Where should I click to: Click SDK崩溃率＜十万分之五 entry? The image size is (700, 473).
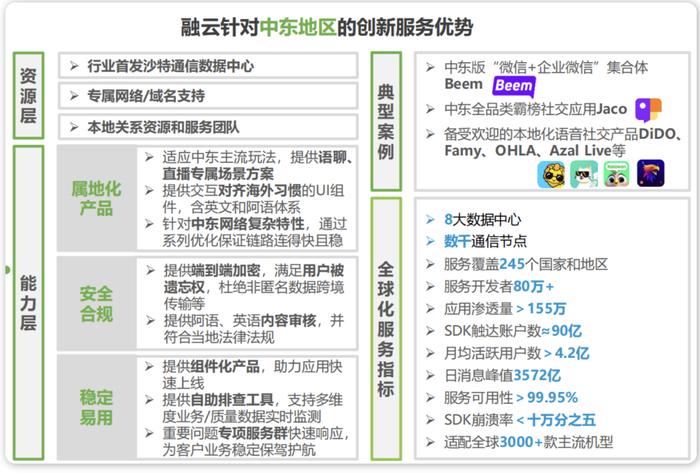click(x=520, y=419)
